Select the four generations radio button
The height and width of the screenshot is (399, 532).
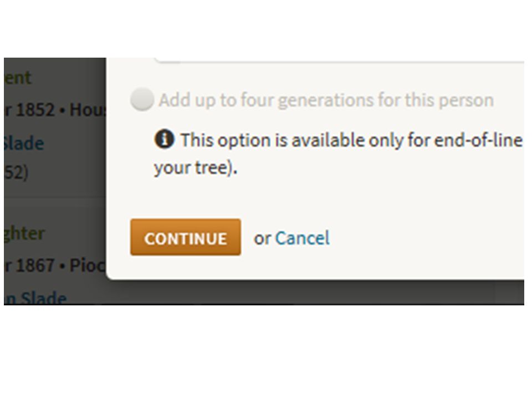pos(142,99)
